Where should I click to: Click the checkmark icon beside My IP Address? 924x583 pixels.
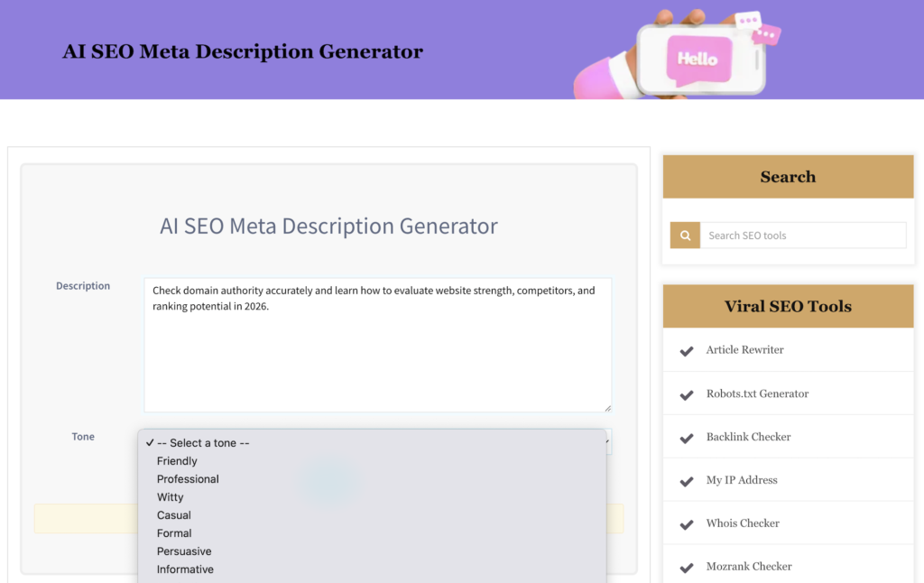tap(686, 480)
